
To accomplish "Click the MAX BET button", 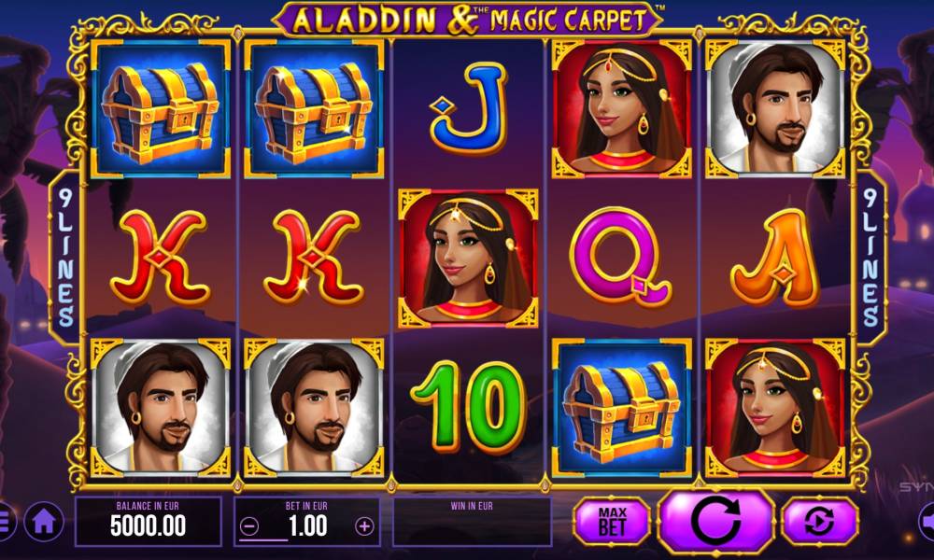I will click(x=612, y=522).
